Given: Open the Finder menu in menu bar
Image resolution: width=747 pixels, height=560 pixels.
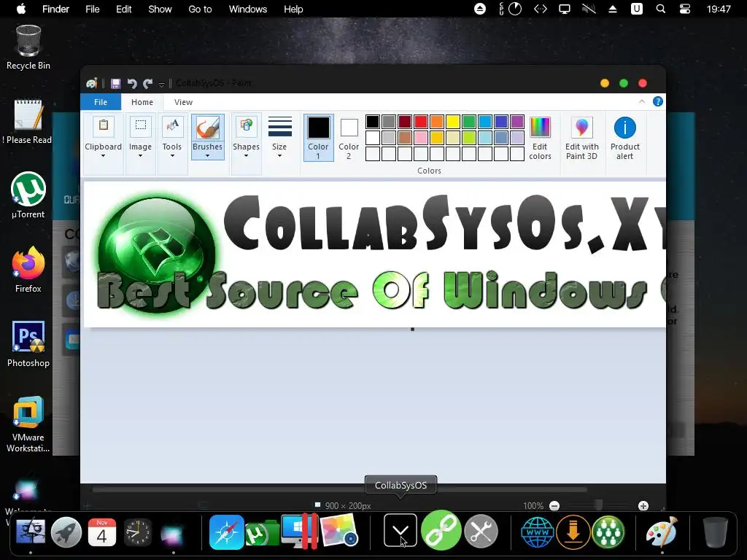Looking at the screenshot, I should click(55, 9).
